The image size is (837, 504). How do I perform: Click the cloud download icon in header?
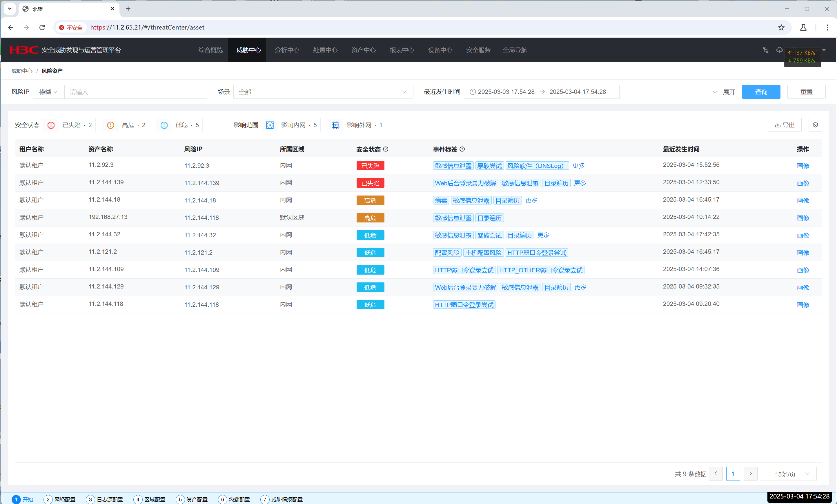pyautogui.click(x=779, y=50)
